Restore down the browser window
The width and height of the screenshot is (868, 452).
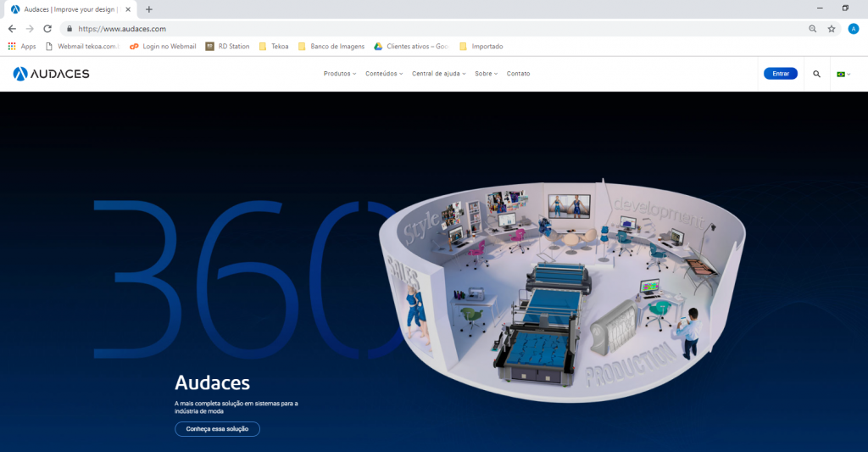[845, 8]
